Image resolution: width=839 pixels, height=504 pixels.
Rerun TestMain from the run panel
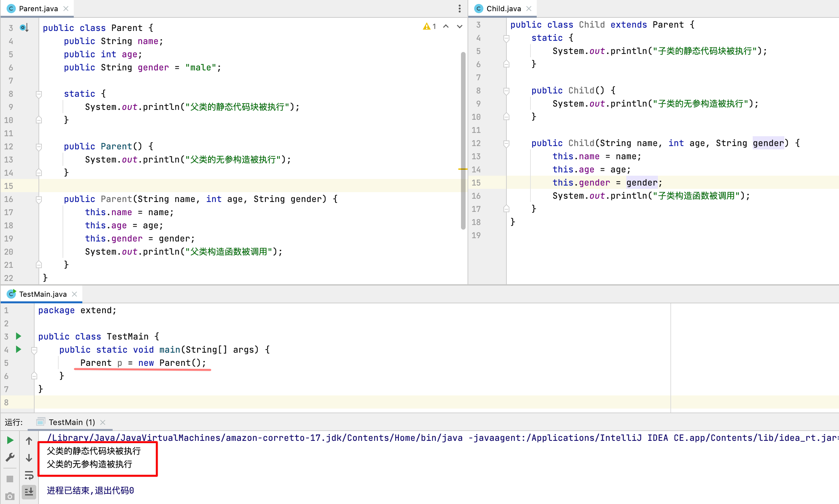(x=10, y=440)
